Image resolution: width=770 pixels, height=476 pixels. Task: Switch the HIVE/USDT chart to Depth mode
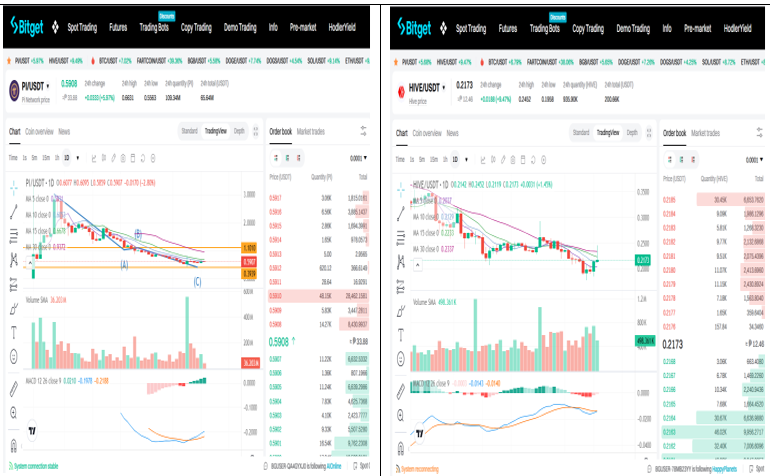632,132
